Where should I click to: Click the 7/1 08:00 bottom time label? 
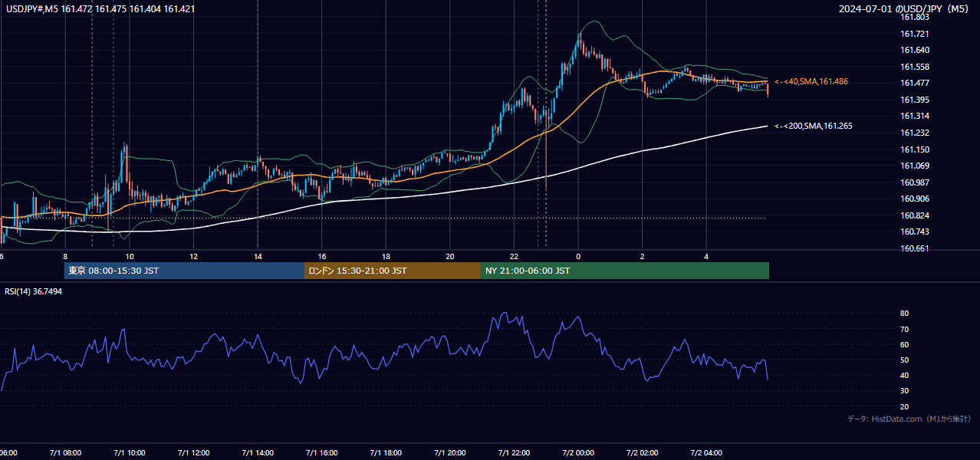pos(65,453)
